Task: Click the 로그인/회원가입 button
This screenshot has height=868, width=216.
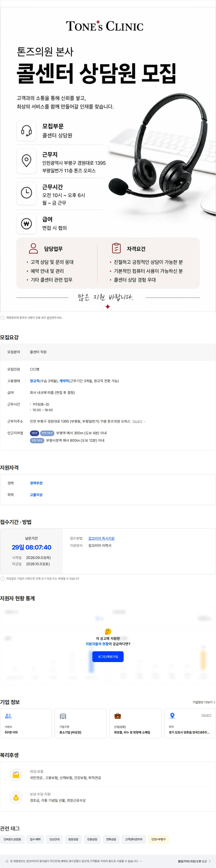Action: pos(108,656)
